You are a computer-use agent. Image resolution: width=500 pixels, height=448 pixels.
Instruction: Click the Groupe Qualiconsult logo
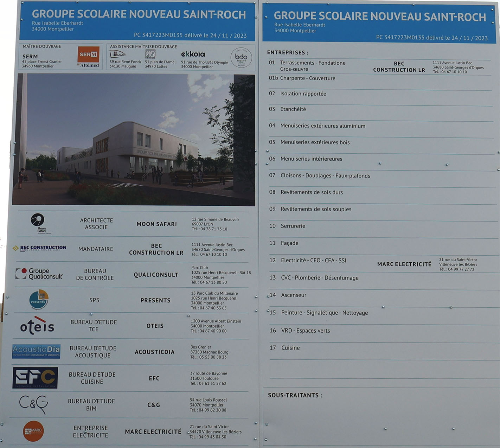[x=39, y=274]
